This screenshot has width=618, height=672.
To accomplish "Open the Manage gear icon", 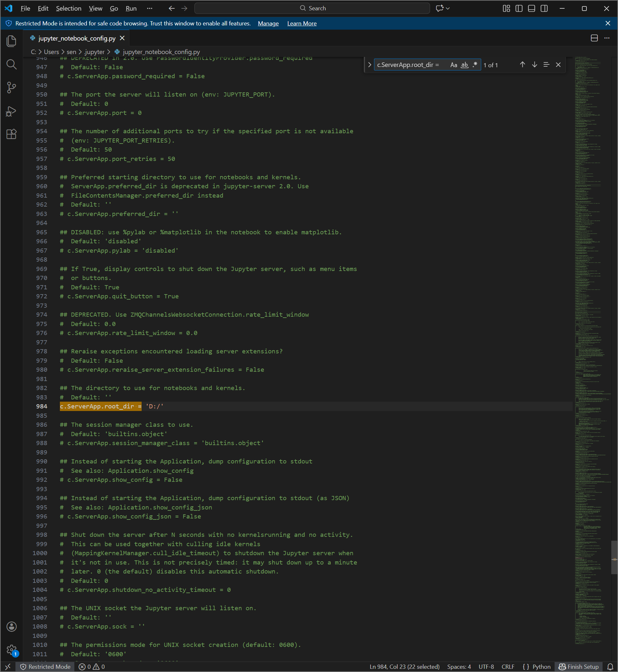I will pos(11,650).
